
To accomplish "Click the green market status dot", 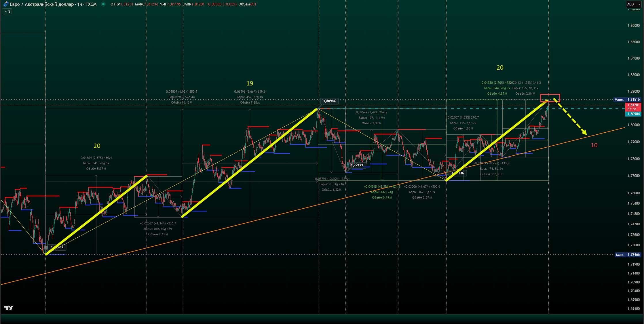I will pos(103,4).
